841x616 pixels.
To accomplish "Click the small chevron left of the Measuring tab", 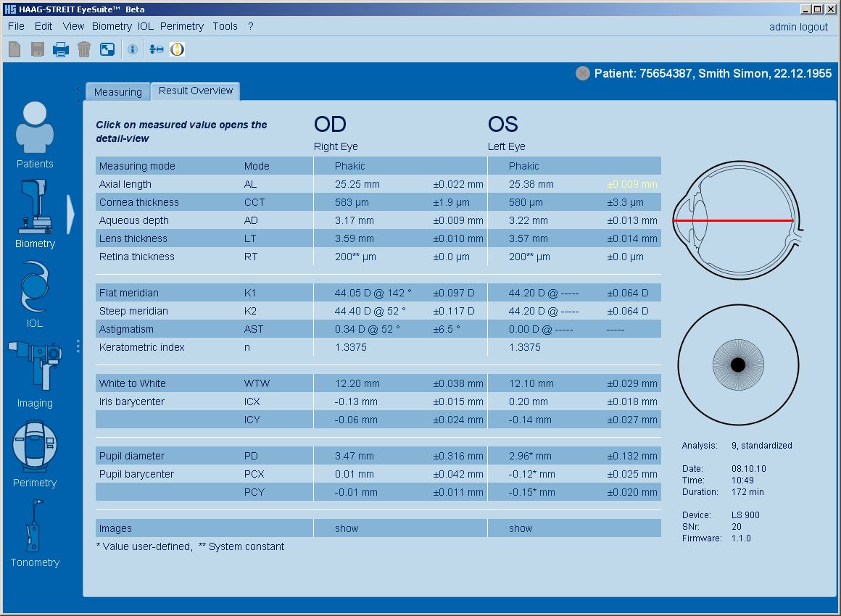I will click(78, 89).
